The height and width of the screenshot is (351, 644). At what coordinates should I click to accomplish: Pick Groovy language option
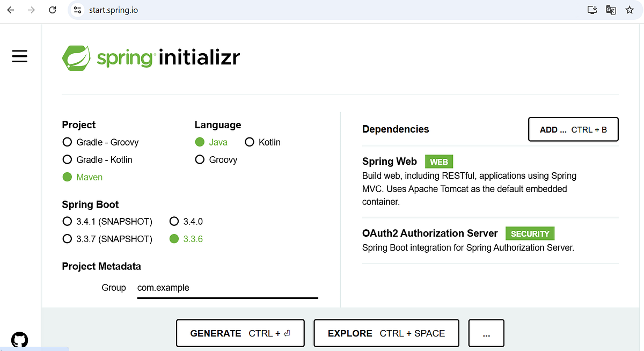216,159
